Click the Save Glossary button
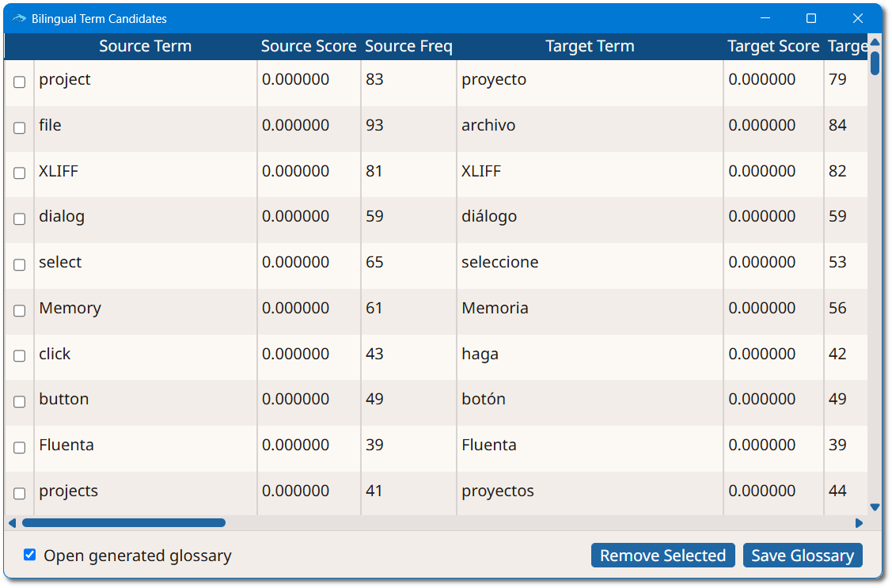The width and height of the screenshot is (892, 588). tap(802, 555)
